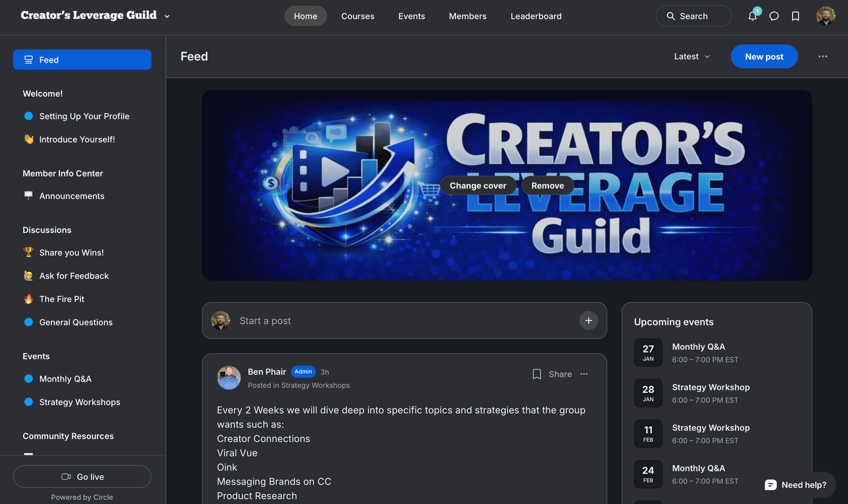Open Share you Wins! space
The width and height of the screenshot is (848, 504).
[82, 253]
